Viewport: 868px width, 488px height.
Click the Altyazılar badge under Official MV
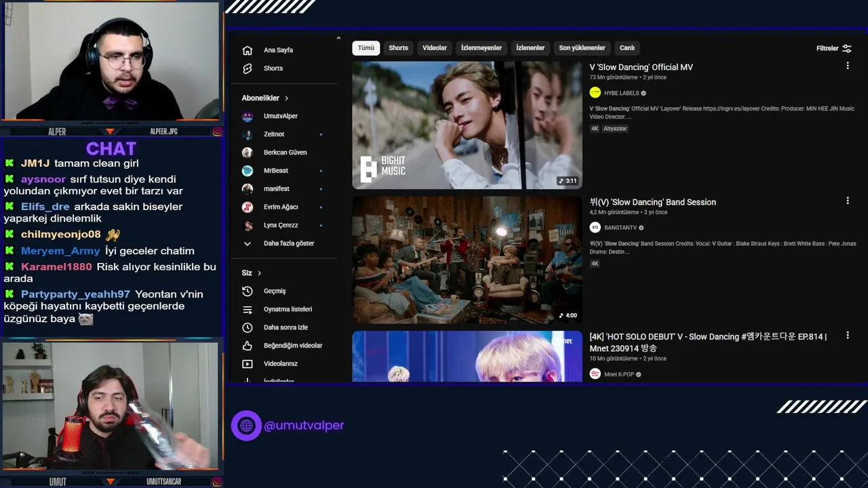point(615,129)
